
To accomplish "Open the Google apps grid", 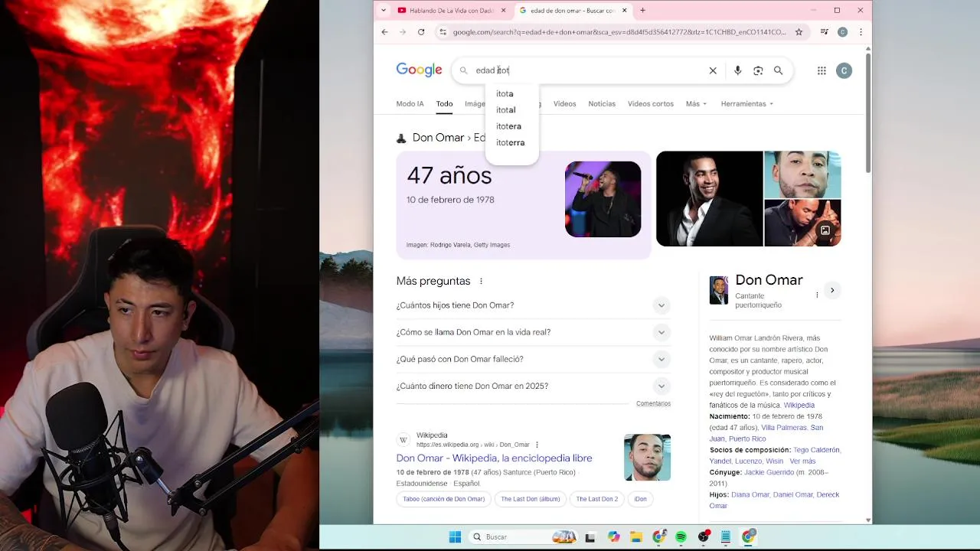I will point(822,70).
